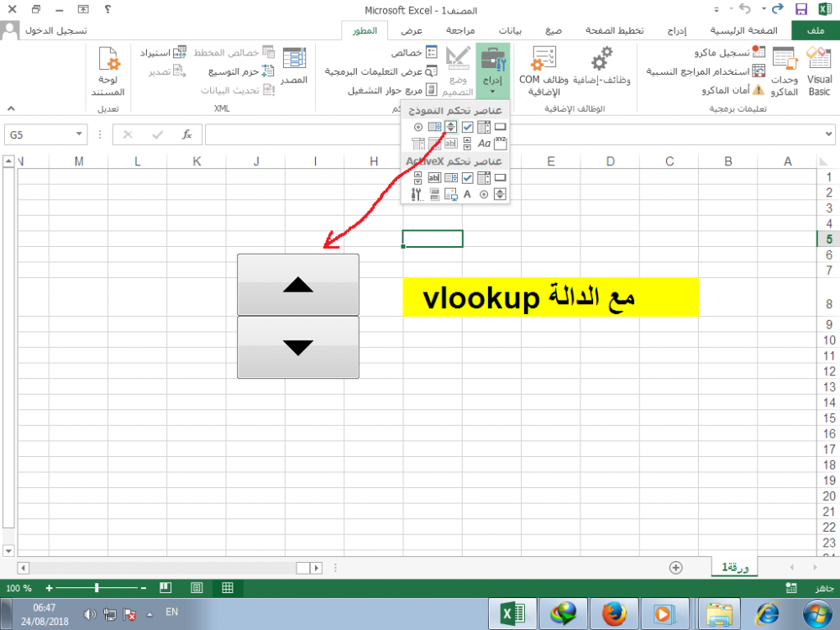The height and width of the screenshot is (630, 840).
Task: Expand the formula bar
Action: pos(830,134)
